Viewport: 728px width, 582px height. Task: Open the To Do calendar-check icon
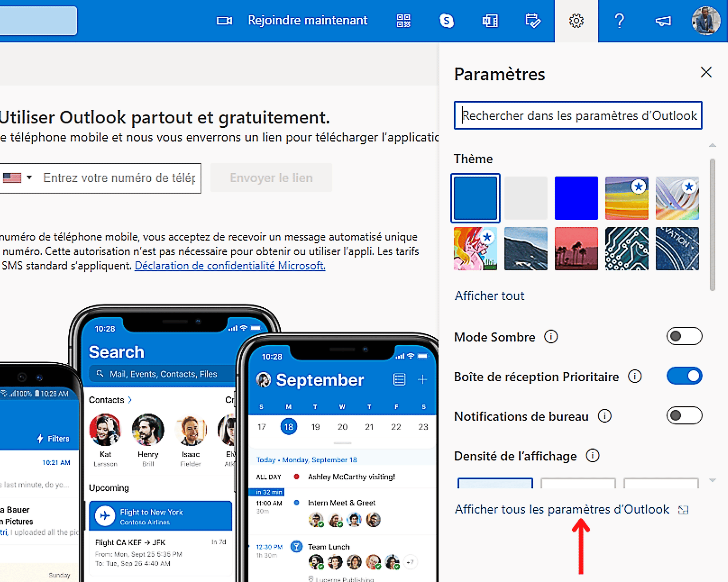pos(533,21)
